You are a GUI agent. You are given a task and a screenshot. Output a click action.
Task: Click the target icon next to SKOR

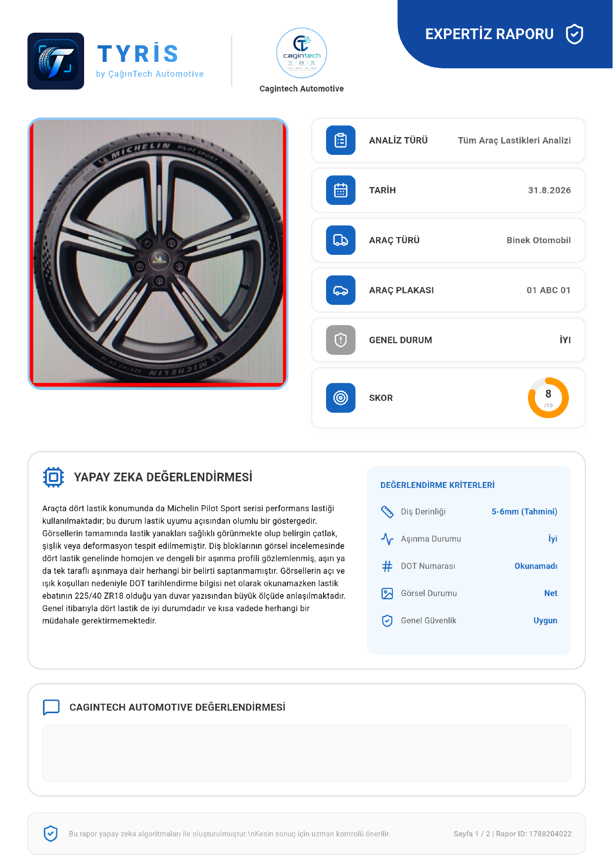pos(341,398)
